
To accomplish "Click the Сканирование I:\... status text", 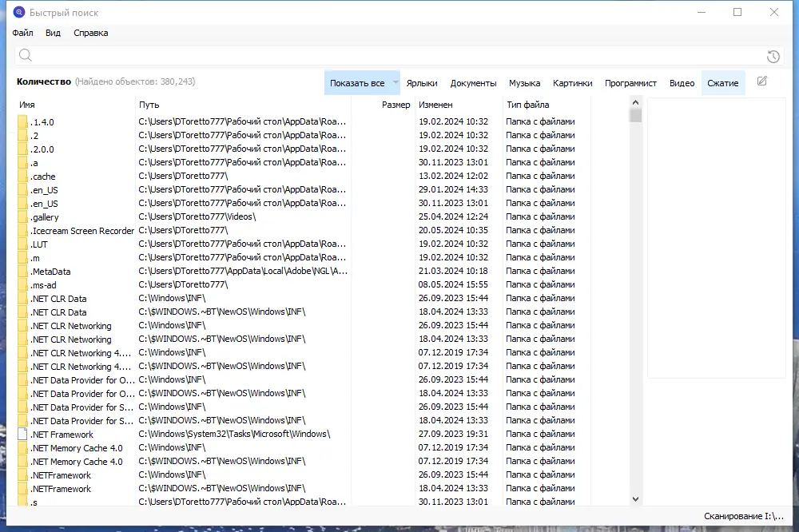I will 744,516.
